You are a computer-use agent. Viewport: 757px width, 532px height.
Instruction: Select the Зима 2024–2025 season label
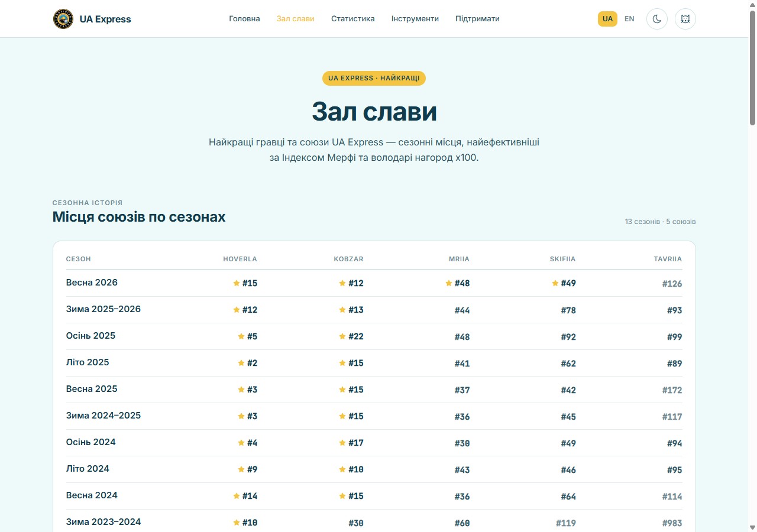coord(103,416)
